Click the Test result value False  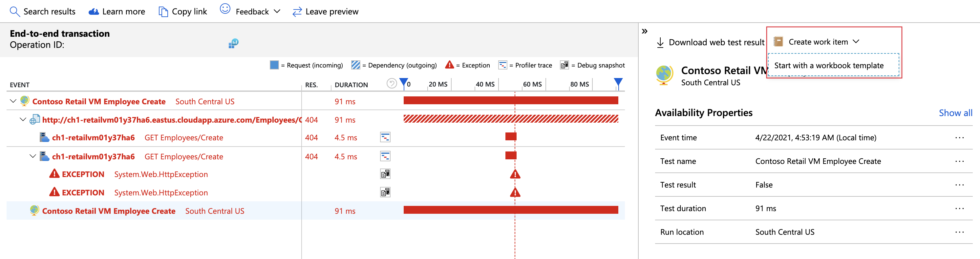[x=764, y=185]
